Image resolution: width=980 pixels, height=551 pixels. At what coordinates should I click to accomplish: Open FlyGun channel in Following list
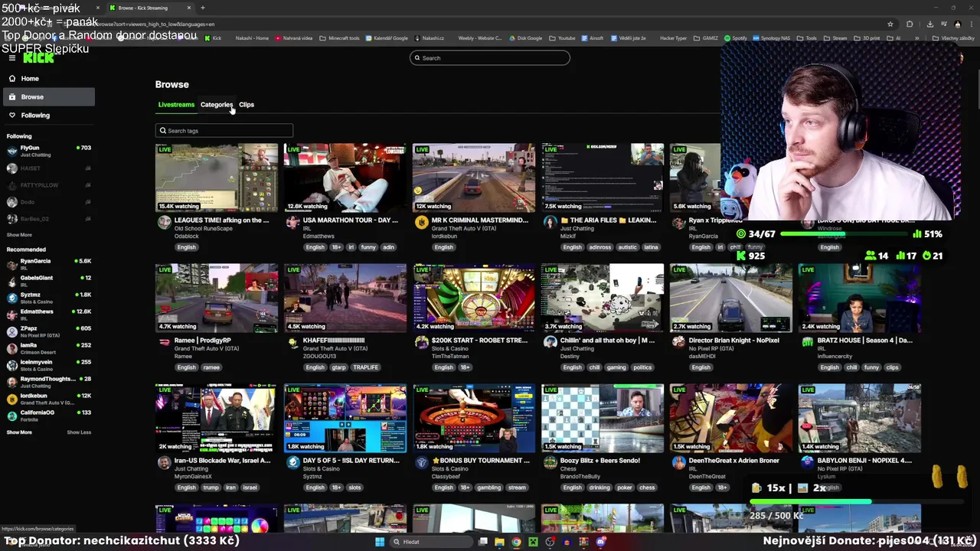(48, 151)
